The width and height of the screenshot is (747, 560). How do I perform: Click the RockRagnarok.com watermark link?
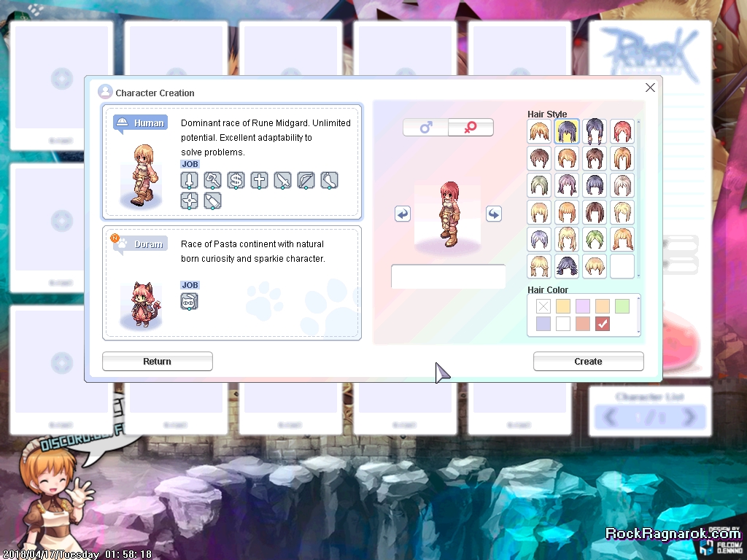[672, 533]
